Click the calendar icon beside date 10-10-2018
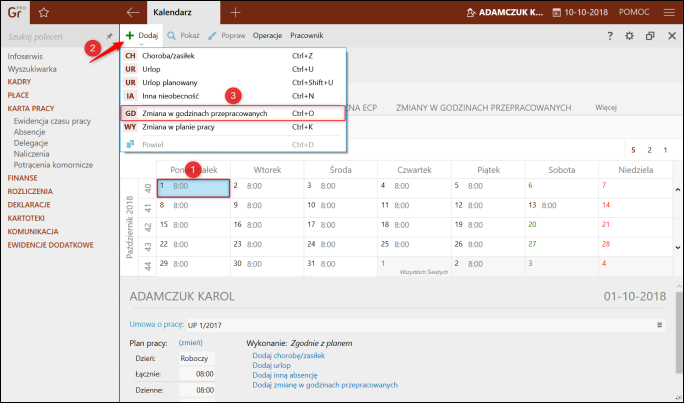This screenshot has height=403, width=684. point(556,12)
